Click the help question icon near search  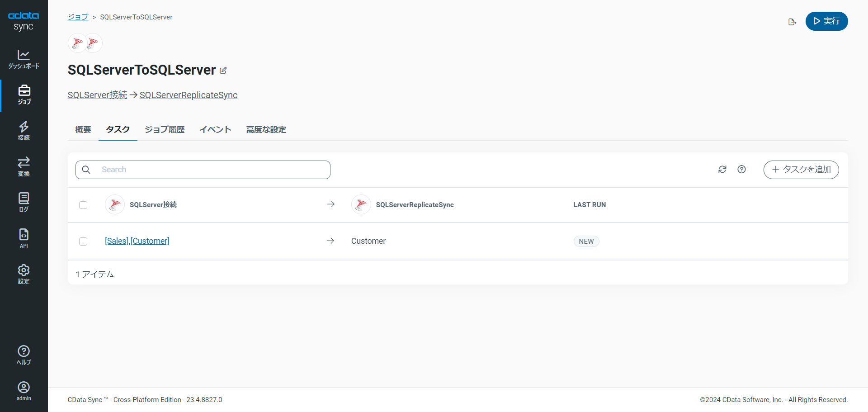[741, 169]
